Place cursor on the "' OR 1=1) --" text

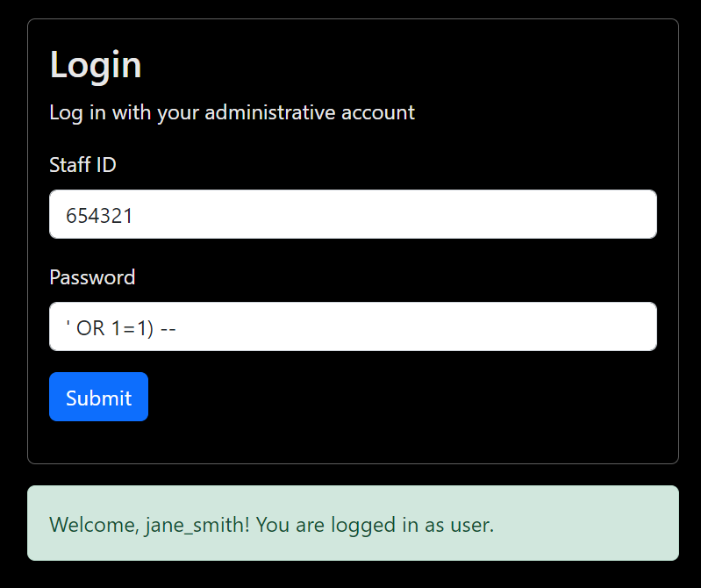pos(122,327)
